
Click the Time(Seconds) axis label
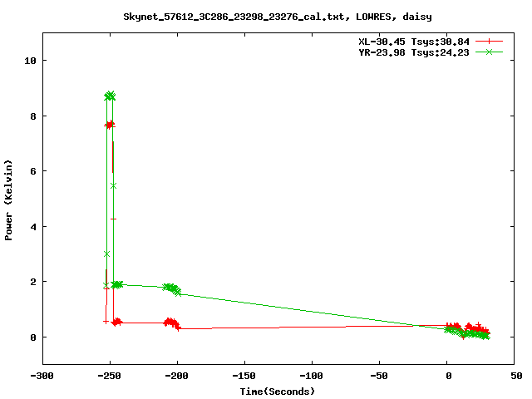(x=278, y=392)
